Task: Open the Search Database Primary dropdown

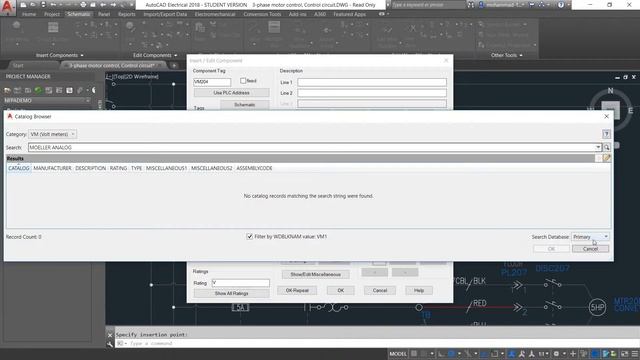Action: (x=591, y=237)
